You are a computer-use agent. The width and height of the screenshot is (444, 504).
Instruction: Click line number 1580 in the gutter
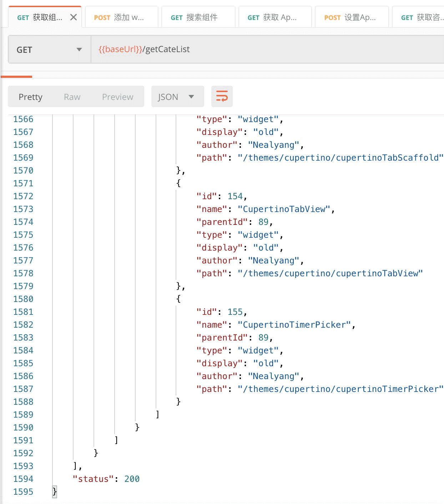[x=23, y=299]
